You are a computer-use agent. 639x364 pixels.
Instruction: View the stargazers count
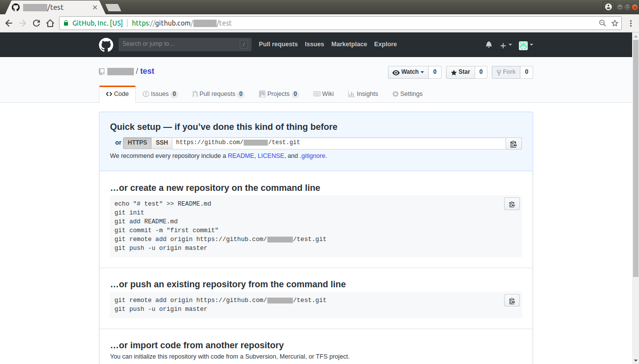pos(480,72)
